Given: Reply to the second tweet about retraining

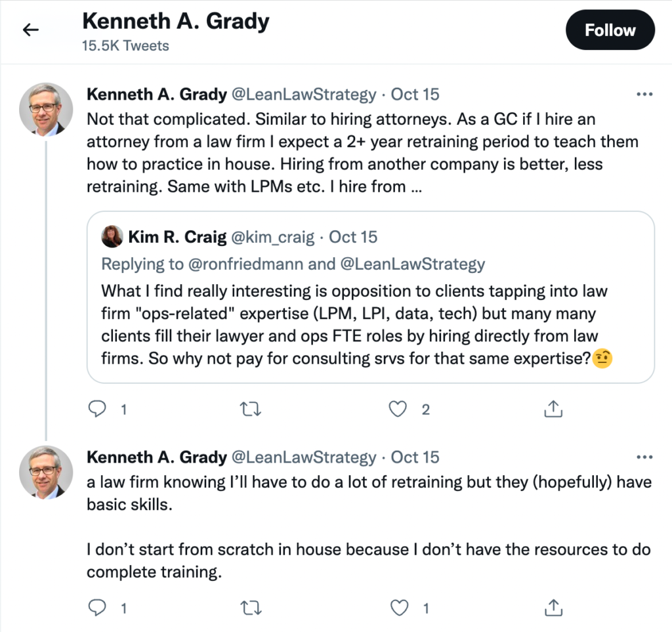Looking at the screenshot, I should click(97, 608).
